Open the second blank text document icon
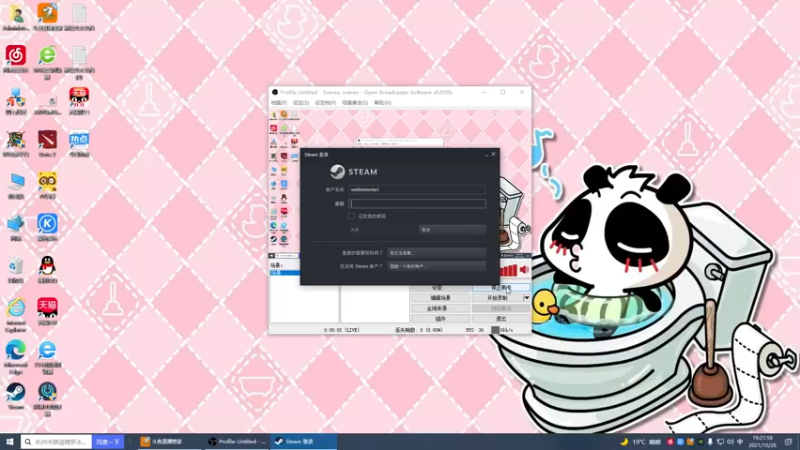Viewport: 800px width, 450px height. click(x=79, y=56)
